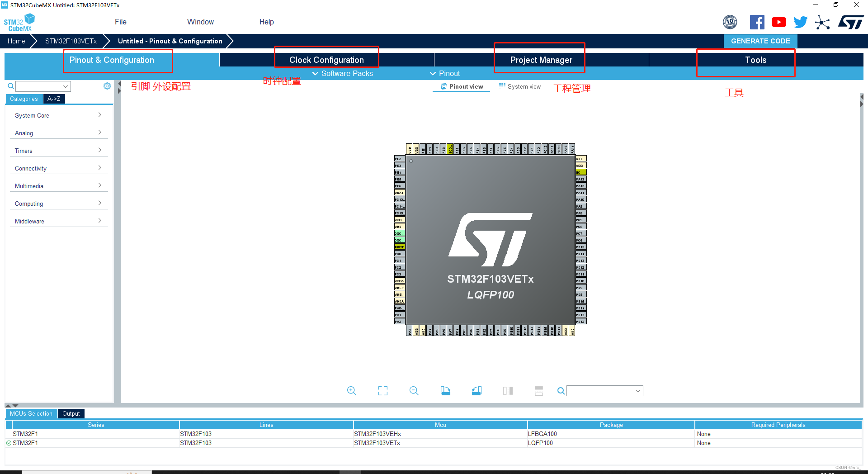Switch peripheral sorting to A->Z
This screenshot has height=474, width=868.
54,99
